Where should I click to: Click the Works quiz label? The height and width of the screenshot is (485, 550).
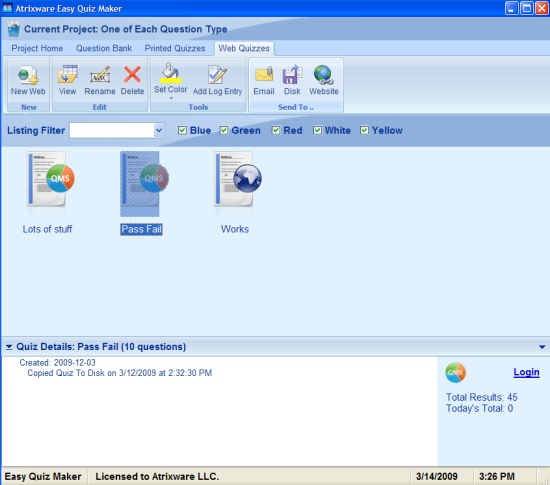tap(235, 229)
